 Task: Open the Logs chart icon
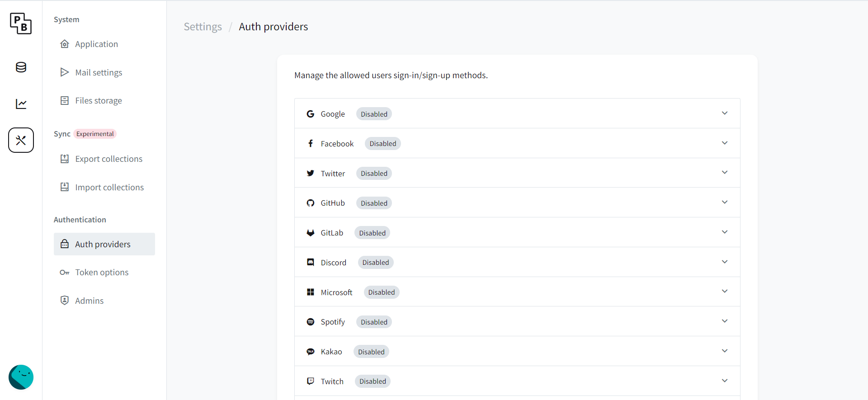pos(21,104)
